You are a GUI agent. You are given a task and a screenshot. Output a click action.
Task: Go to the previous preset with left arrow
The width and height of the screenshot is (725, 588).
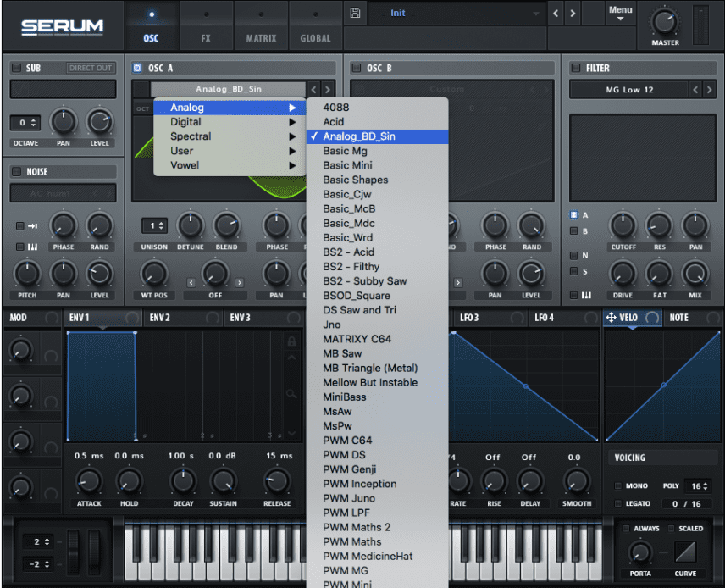(556, 14)
